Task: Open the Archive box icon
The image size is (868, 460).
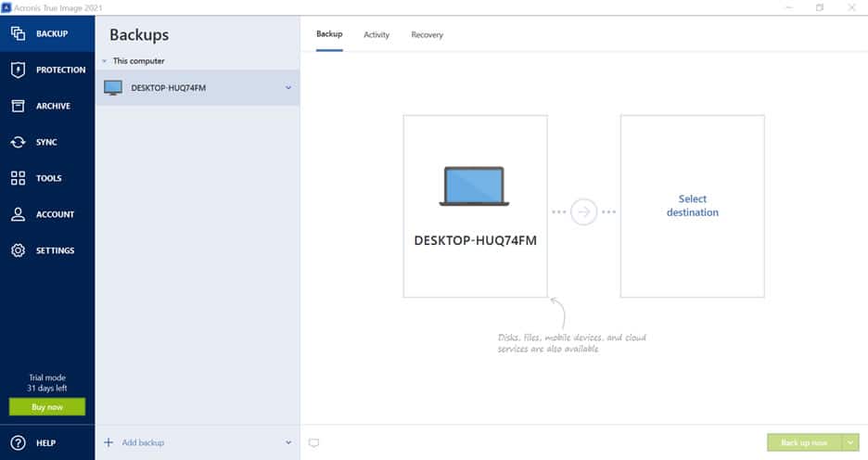Action: pyautogui.click(x=18, y=106)
